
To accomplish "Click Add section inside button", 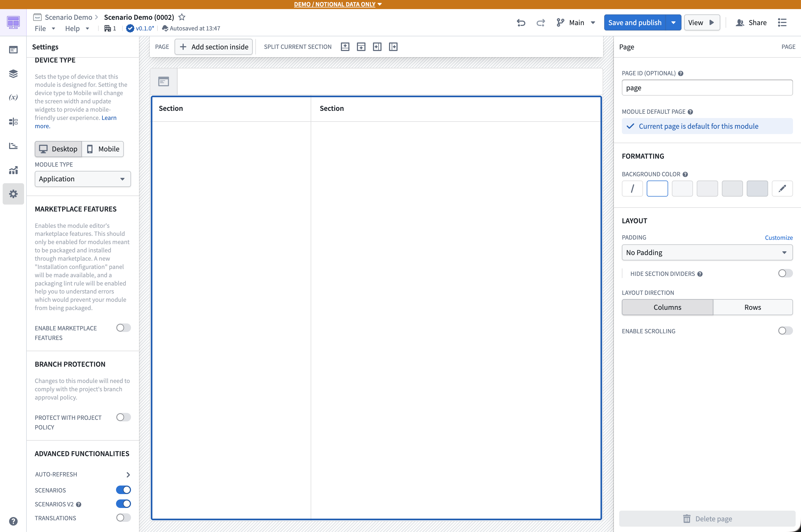I will click(x=214, y=47).
